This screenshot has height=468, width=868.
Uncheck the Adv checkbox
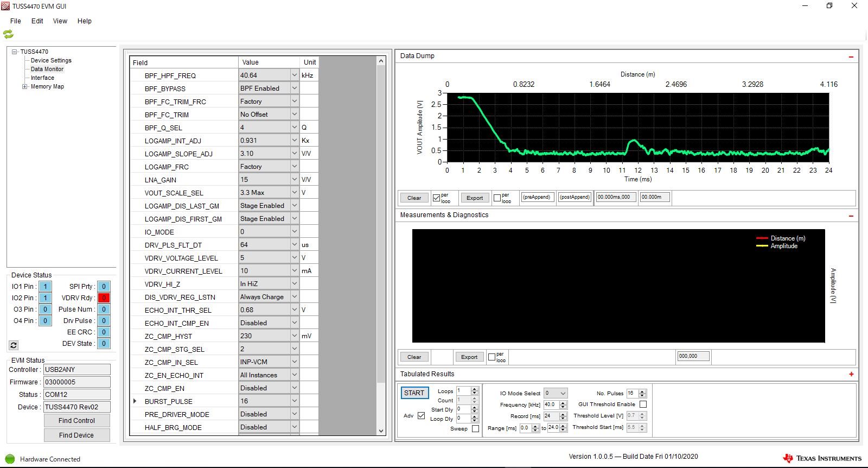pyautogui.click(x=421, y=416)
